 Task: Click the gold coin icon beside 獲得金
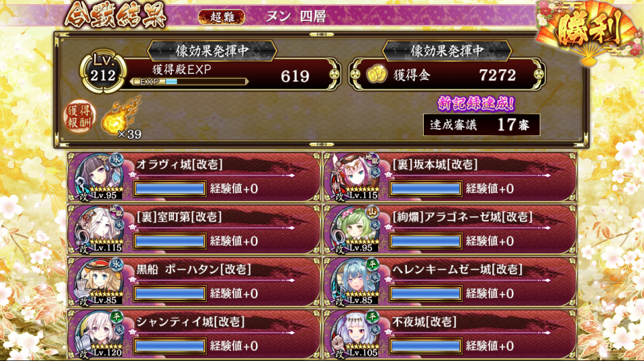coord(377,75)
